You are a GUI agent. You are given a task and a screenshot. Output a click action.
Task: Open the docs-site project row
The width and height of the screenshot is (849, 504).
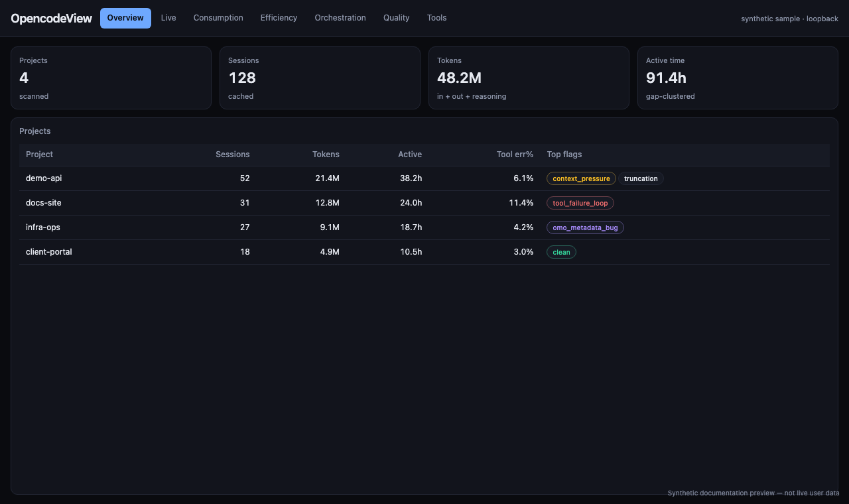click(424, 203)
